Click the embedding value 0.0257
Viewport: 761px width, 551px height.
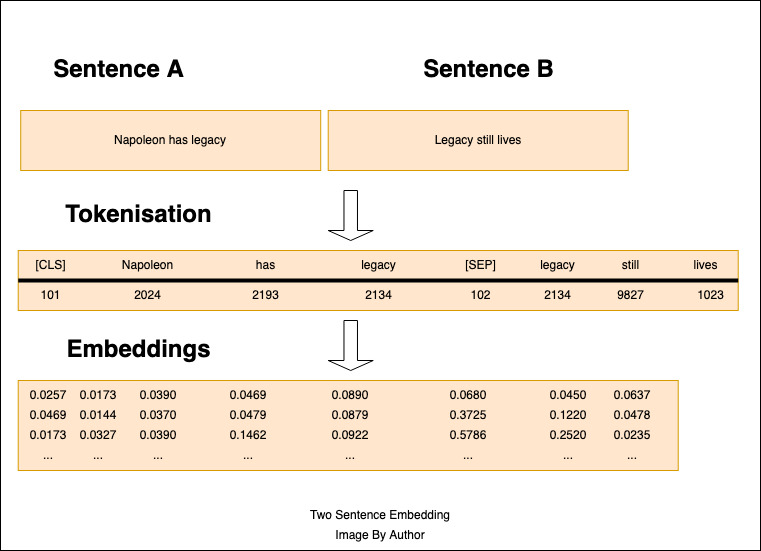[x=45, y=396]
